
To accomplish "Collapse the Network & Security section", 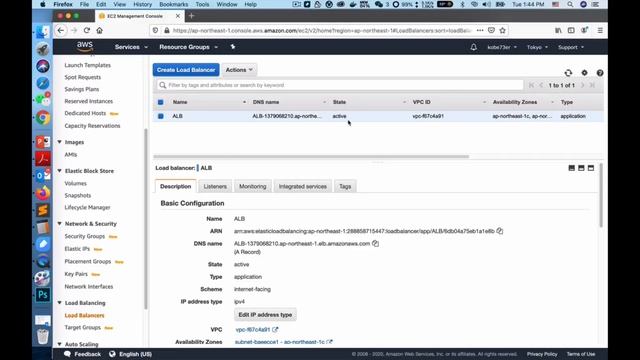I will click(x=60, y=224).
